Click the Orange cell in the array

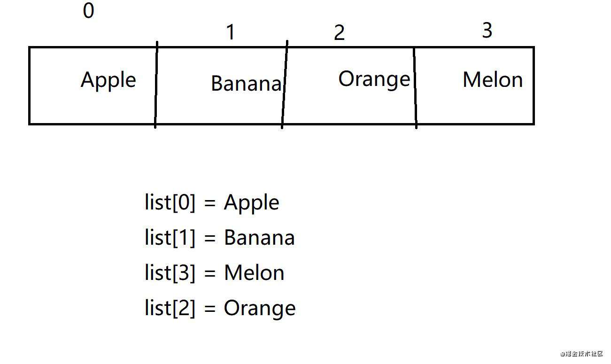pyautogui.click(x=349, y=85)
